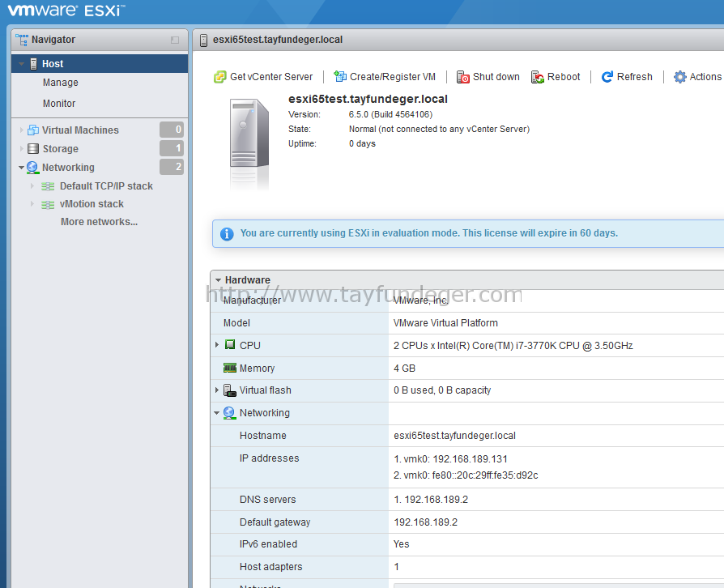This screenshot has width=724, height=588.
Task: Click Create/Register VM button
Action: click(385, 77)
